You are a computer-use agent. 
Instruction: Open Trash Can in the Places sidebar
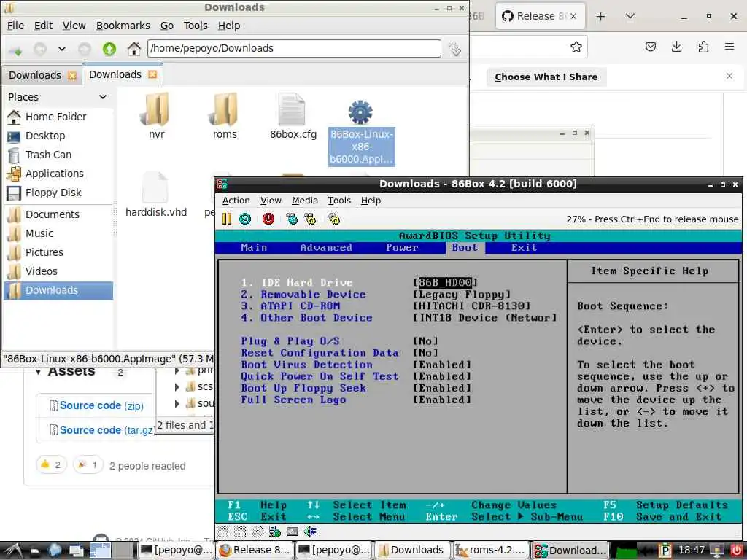(58, 155)
